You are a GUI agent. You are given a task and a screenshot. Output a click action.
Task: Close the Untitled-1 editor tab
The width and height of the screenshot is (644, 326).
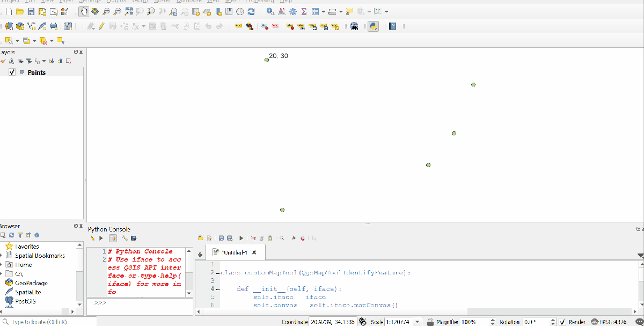point(254,252)
